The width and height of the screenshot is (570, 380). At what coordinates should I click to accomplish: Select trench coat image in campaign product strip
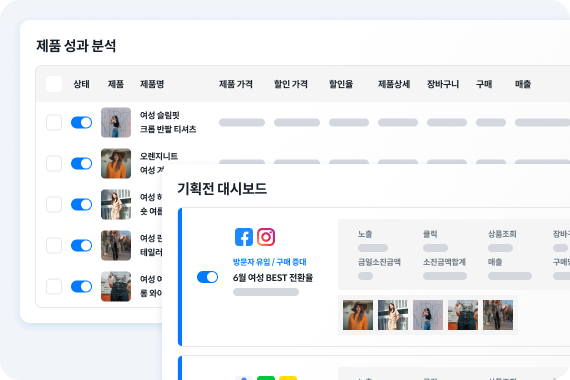[x=393, y=315]
